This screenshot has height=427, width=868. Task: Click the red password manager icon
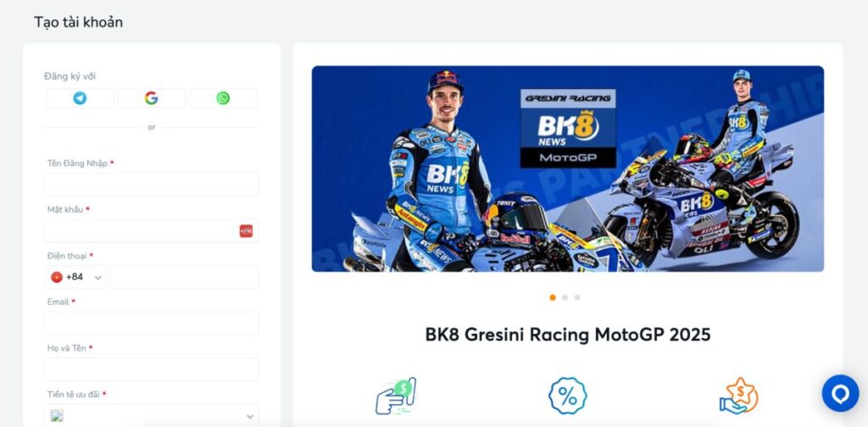coord(246,231)
